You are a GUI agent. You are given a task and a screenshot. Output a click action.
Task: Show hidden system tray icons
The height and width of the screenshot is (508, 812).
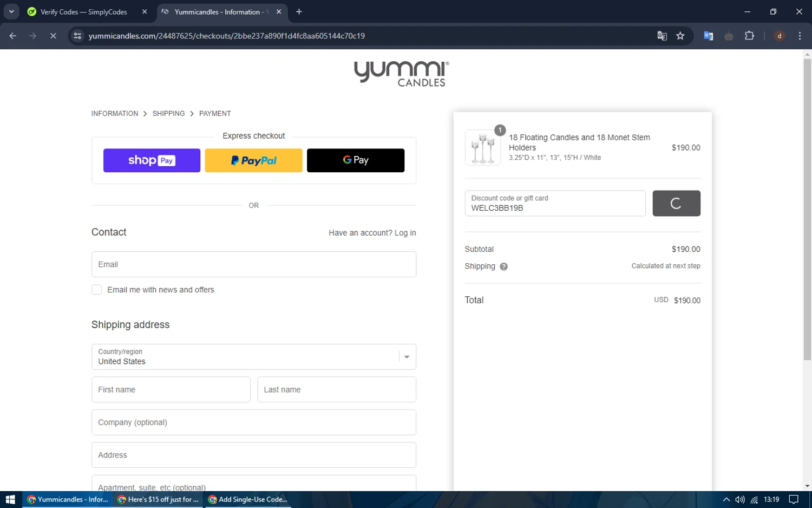[x=726, y=499]
